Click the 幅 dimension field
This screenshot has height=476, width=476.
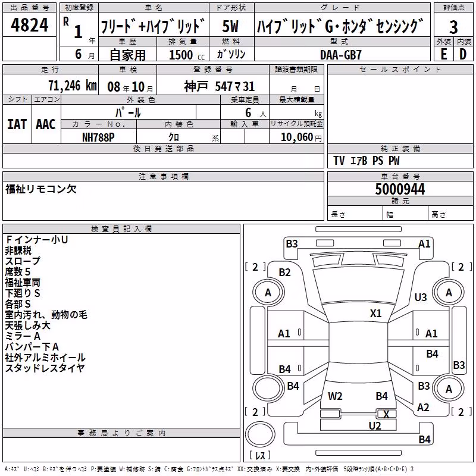click(406, 214)
